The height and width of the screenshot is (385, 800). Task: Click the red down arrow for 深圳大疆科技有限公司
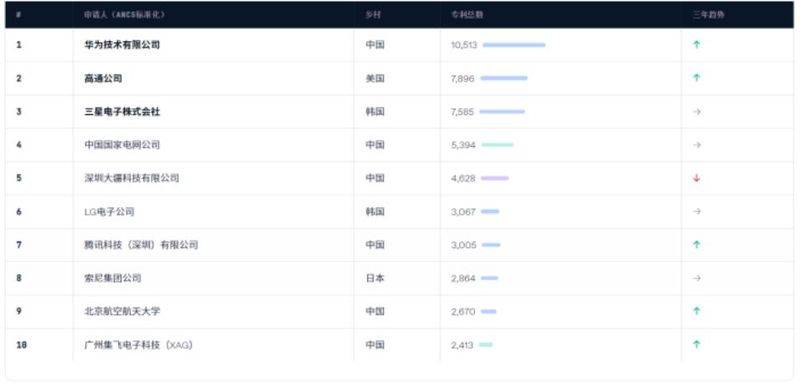point(696,178)
